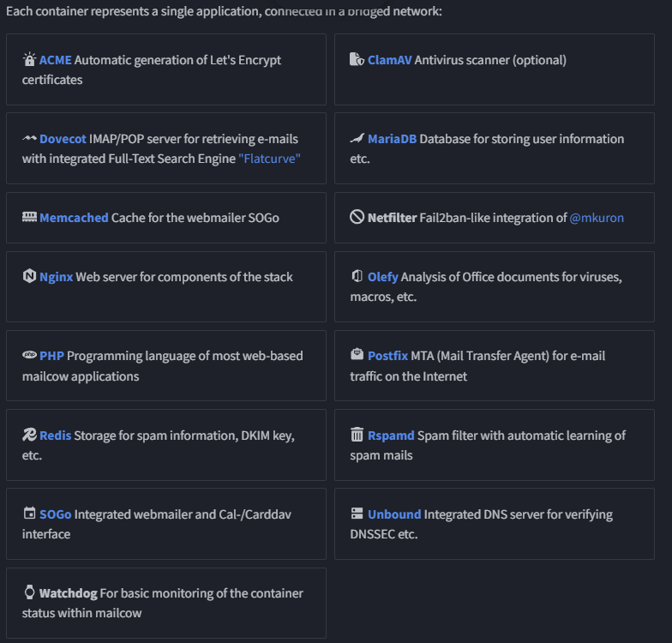
Task: Click the ACME certificate icon
Action: [29, 59]
